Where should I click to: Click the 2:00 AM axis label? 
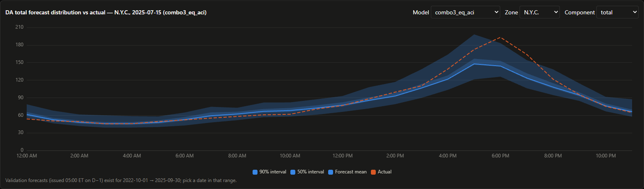point(79,156)
